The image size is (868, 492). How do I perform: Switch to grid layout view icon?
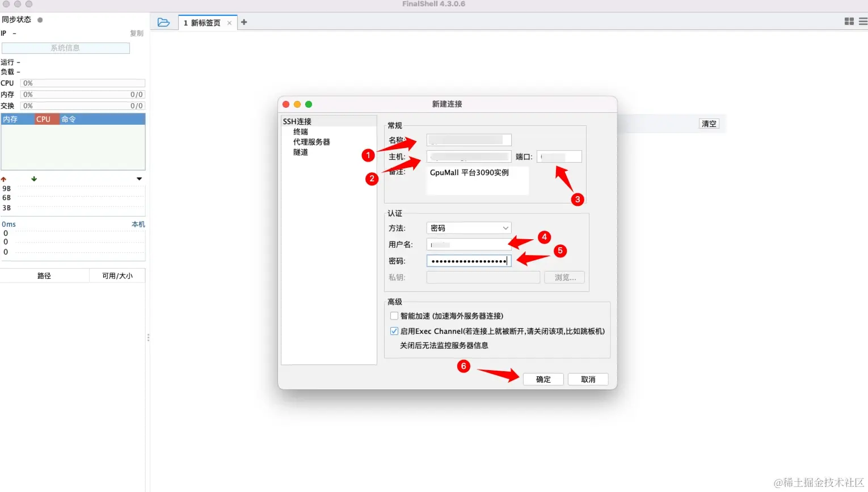[x=849, y=22]
